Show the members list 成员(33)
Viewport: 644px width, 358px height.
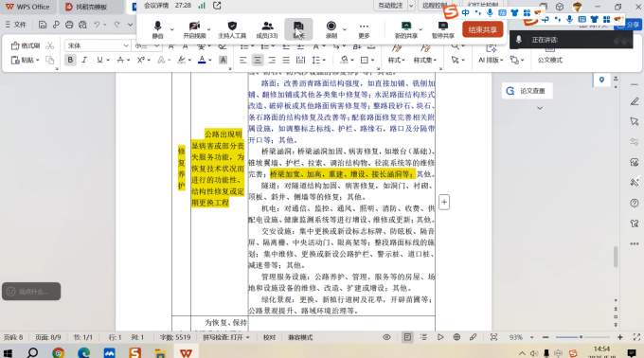click(267, 29)
